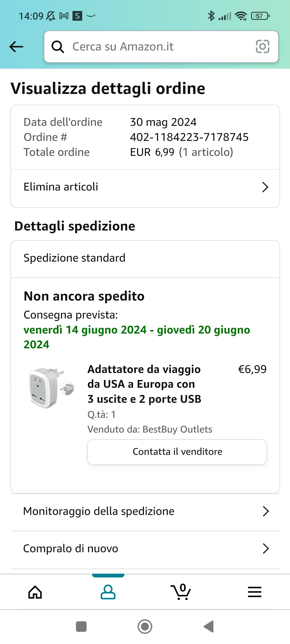290x644 pixels.
Task: Open the travel adapter product title
Action: tap(144, 384)
